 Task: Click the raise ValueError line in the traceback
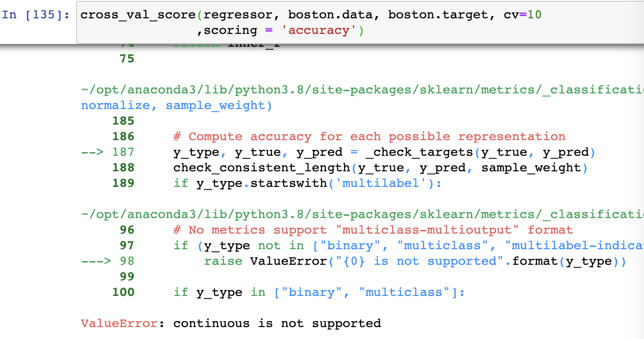pyautogui.click(x=415, y=261)
